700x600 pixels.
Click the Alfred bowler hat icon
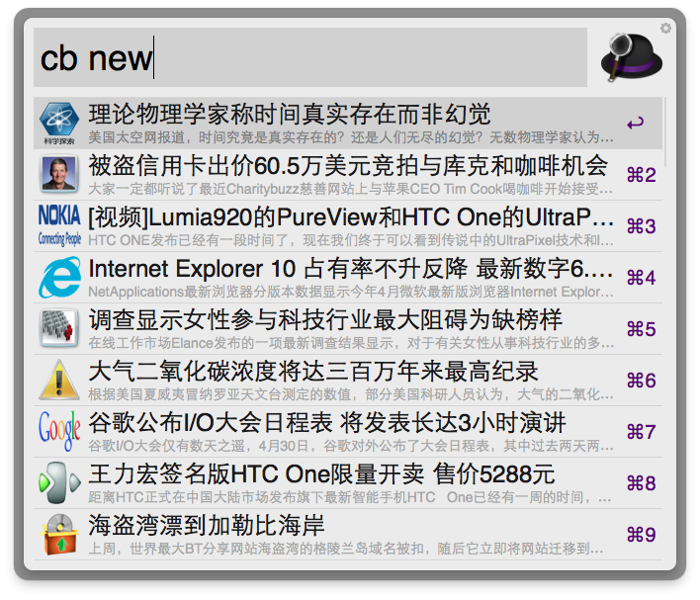[x=631, y=57]
